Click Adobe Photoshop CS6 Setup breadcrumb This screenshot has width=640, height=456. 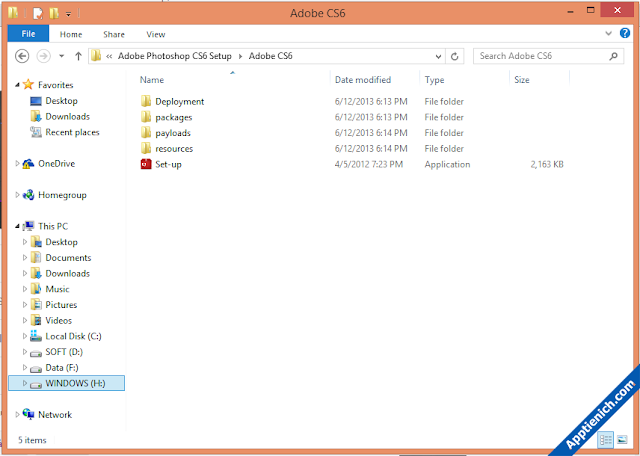click(x=175, y=56)
